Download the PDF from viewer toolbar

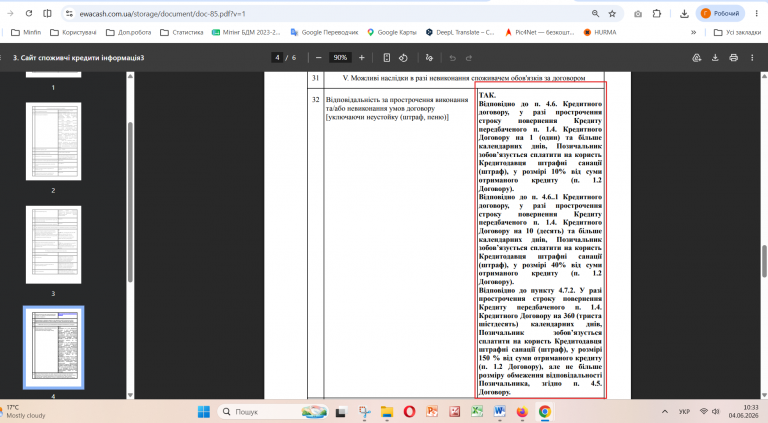tap(715, 58)
